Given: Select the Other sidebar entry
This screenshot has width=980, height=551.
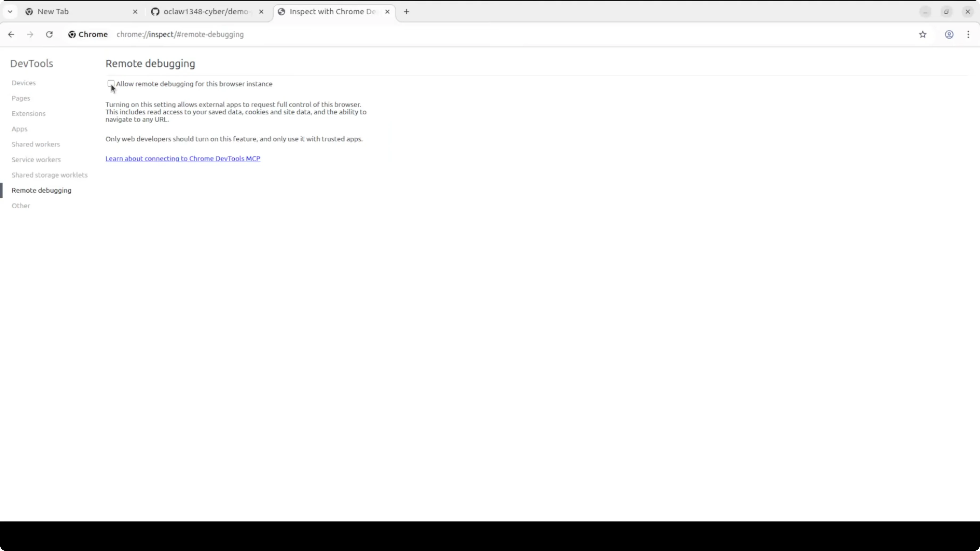Looking at the screenshot, I should (21, 205).
